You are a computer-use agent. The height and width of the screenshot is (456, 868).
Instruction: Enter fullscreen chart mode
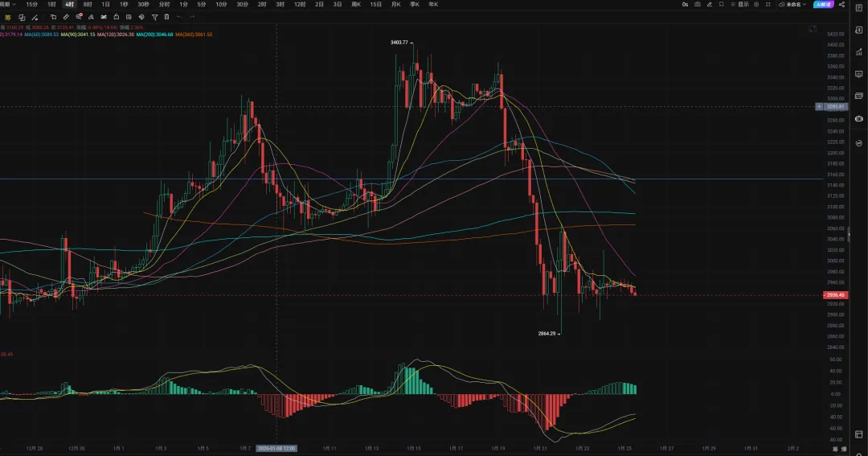(769, 5)
